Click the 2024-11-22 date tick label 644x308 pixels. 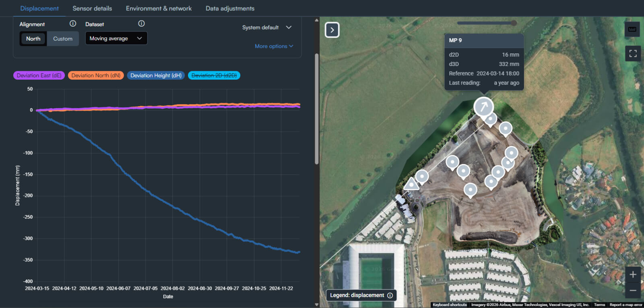coord(281,288)
